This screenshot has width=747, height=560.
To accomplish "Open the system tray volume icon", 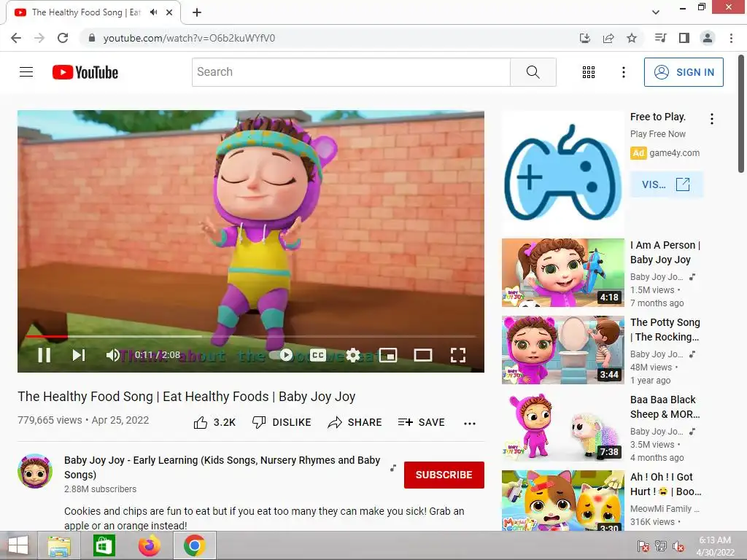I will pyautogui.click(x=678, y=546).
